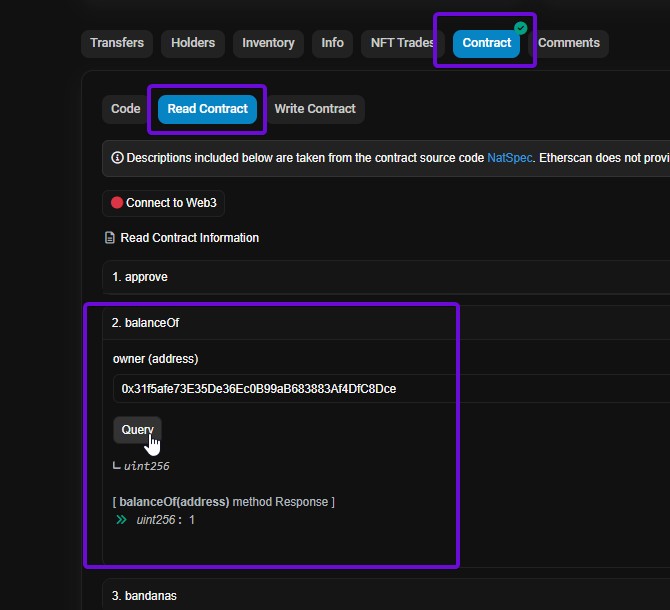The height and width of the screenshot is (610, 670).
Task: Click the Read Contract Information document icon
Action: point(110,238)
